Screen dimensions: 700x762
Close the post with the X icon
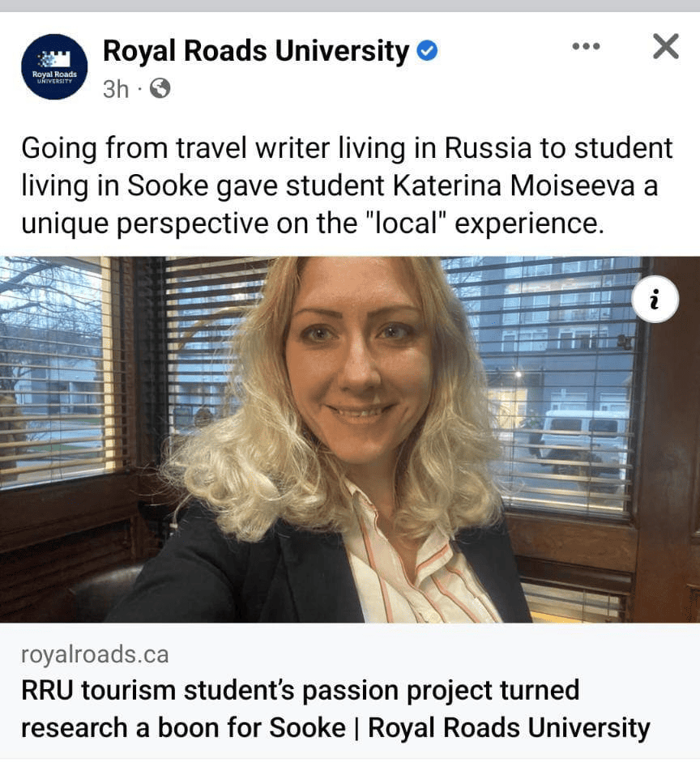(665, 47)
